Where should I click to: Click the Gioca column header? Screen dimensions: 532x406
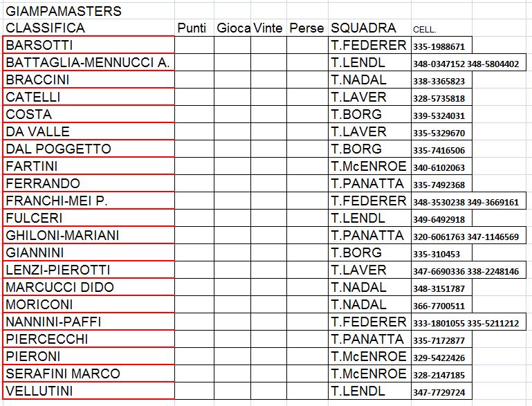click(x=233, y=28)
